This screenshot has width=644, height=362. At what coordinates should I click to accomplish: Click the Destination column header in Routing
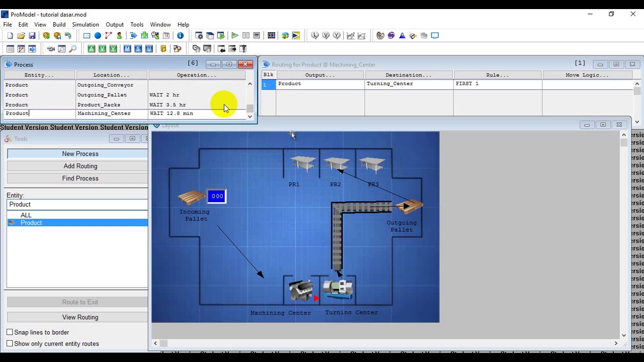tap(409, 75)
